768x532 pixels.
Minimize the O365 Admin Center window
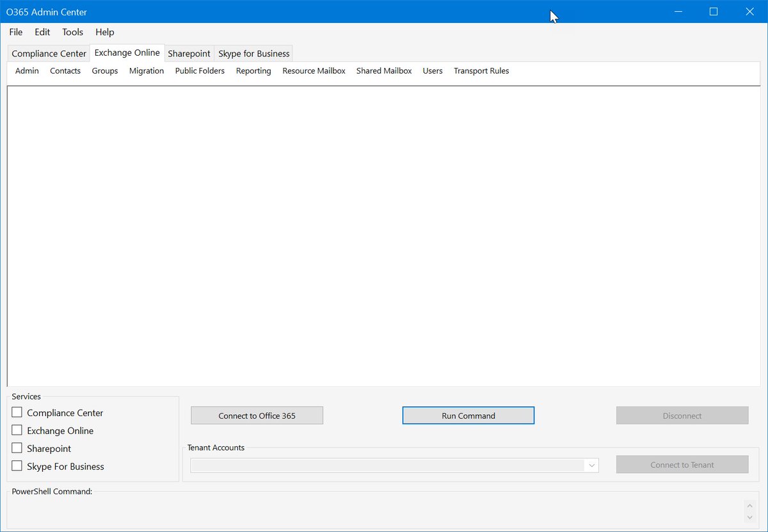point(678,12)
